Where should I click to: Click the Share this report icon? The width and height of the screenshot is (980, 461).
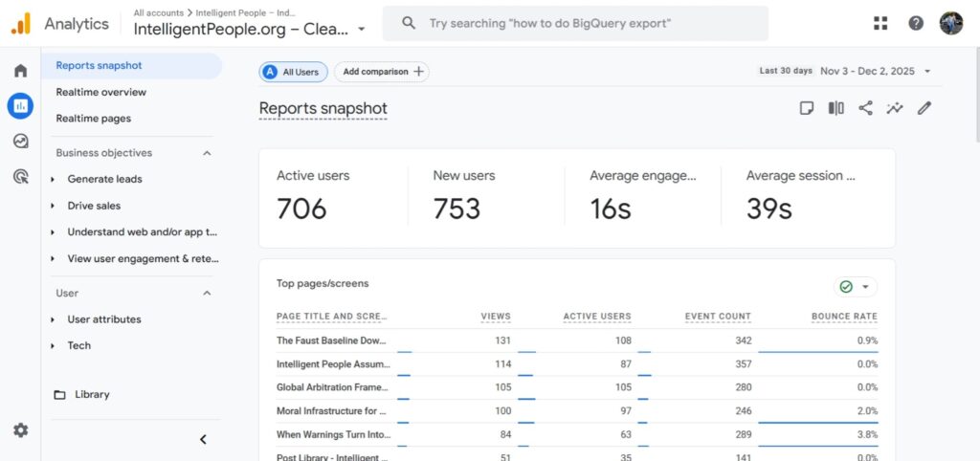[865, 108]
